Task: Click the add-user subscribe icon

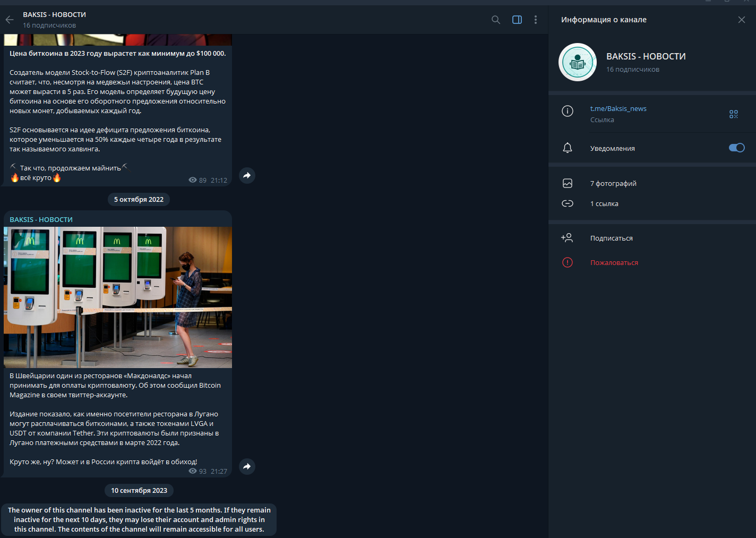Action: 567,238
